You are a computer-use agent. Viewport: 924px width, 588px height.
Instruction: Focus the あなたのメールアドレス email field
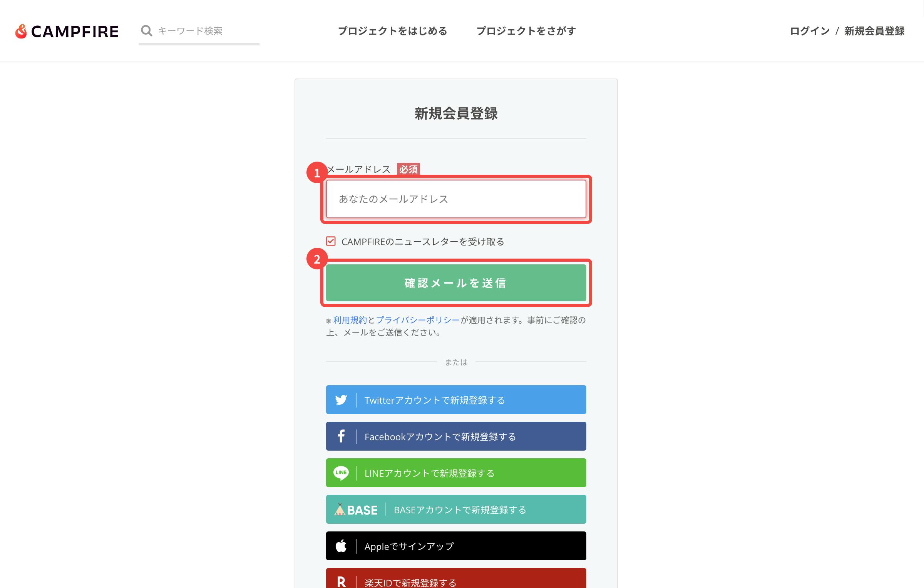(x=456, y=199)
